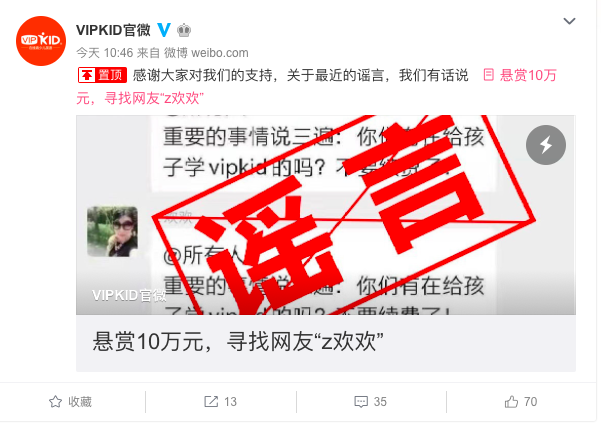
Task: Open the VIPKID round orange avatar
Action: click(x=41, y=41)
